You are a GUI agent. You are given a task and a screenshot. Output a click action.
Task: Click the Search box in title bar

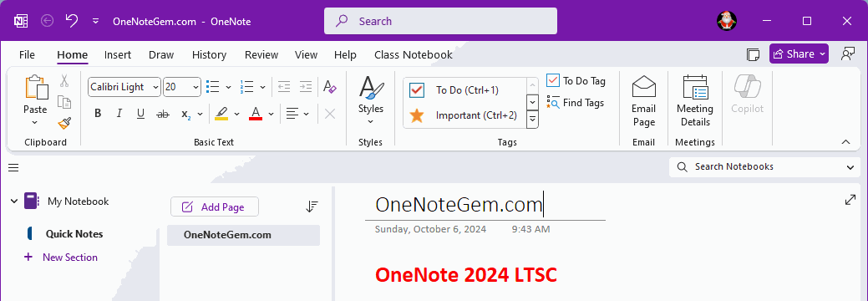tap(440, 21)
